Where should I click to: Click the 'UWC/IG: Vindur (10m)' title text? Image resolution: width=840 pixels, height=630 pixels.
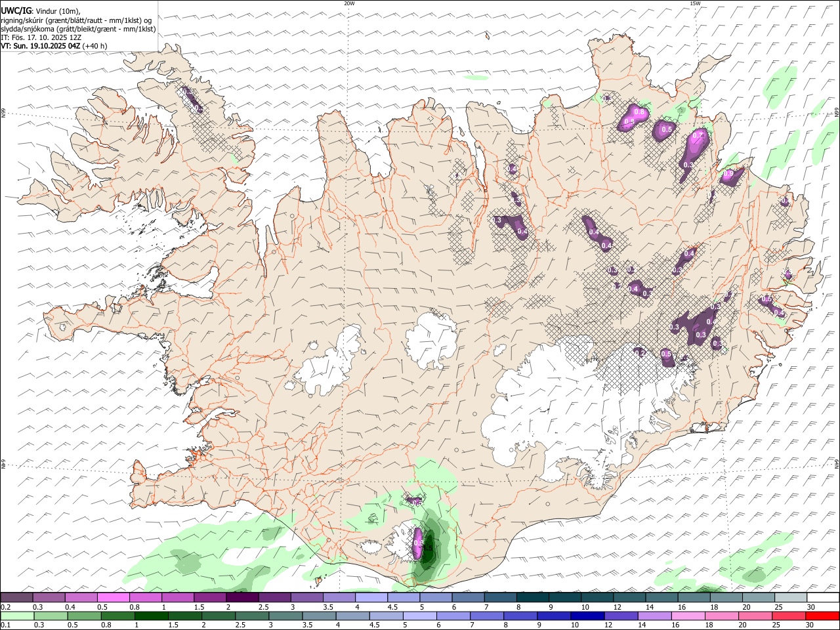[41, 11]
